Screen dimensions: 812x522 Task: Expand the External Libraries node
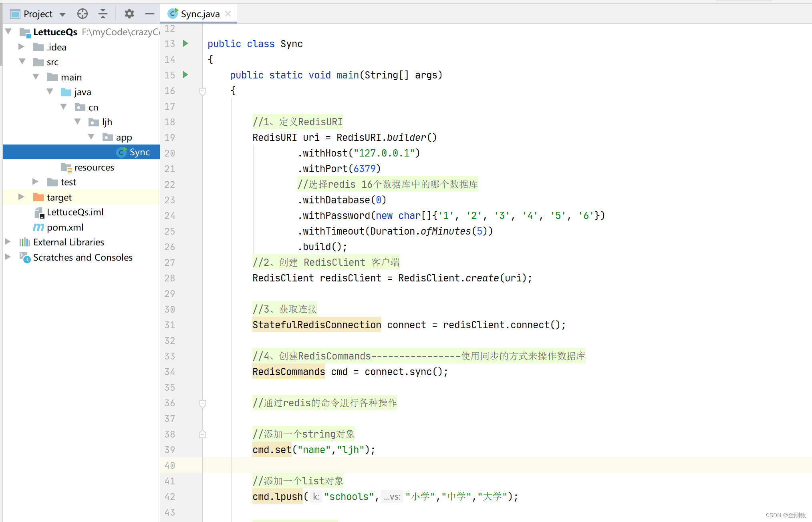pos(8,242)
